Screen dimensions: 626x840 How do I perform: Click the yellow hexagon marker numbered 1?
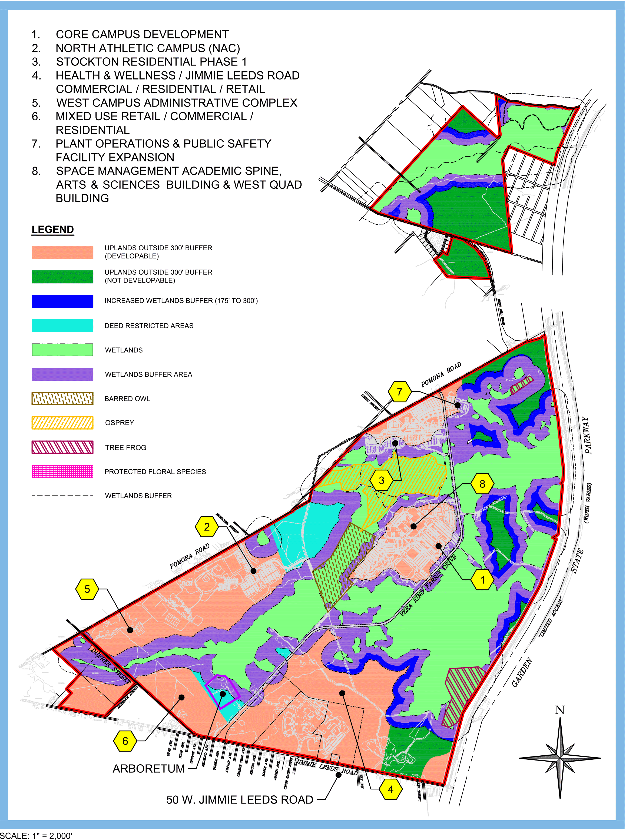pos(482,580)
